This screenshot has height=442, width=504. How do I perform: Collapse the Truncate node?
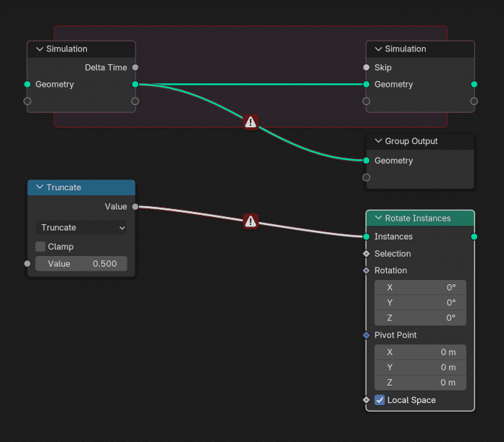pos(40,187)
